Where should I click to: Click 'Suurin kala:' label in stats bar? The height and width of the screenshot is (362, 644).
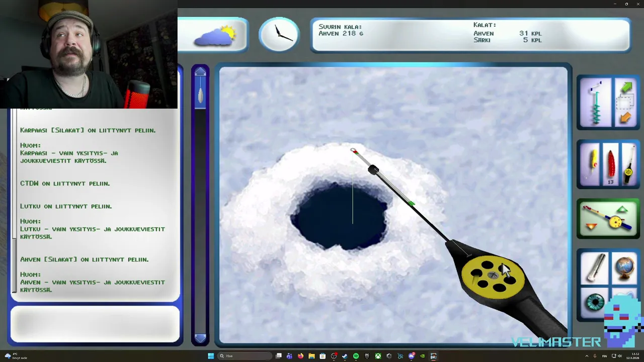pyautogui.click(x=340, y=27)
